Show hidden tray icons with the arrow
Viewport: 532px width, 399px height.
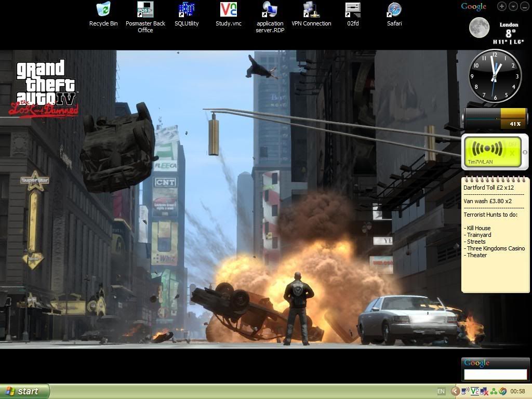[455, 391]
